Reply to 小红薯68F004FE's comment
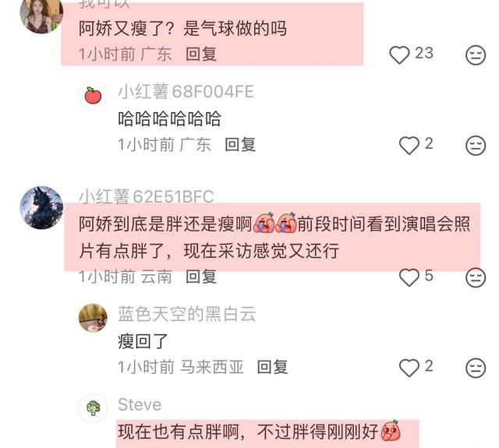The image size is (499, 448). (x=240, y=145)
